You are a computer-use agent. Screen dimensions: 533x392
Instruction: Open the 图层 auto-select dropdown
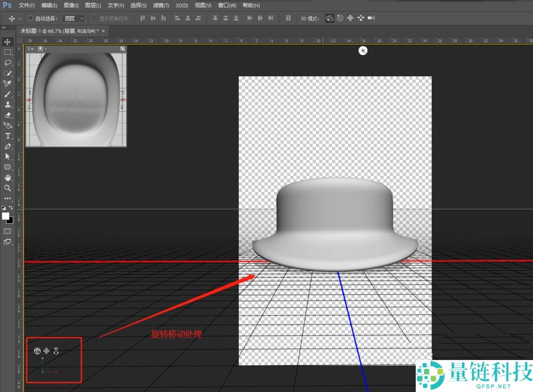pos(74,18)
